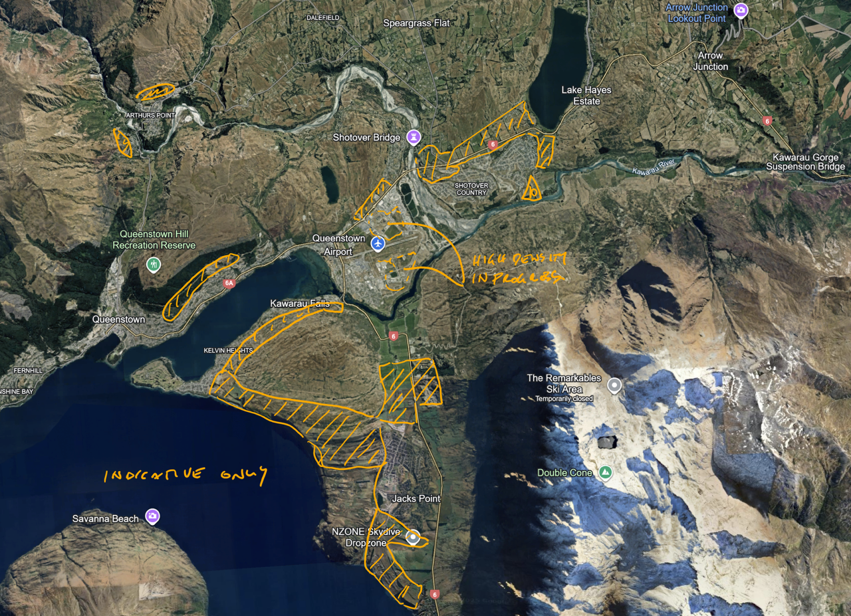
Task: Click the Speargrass Flat label
Action: [x=416, y=23]
